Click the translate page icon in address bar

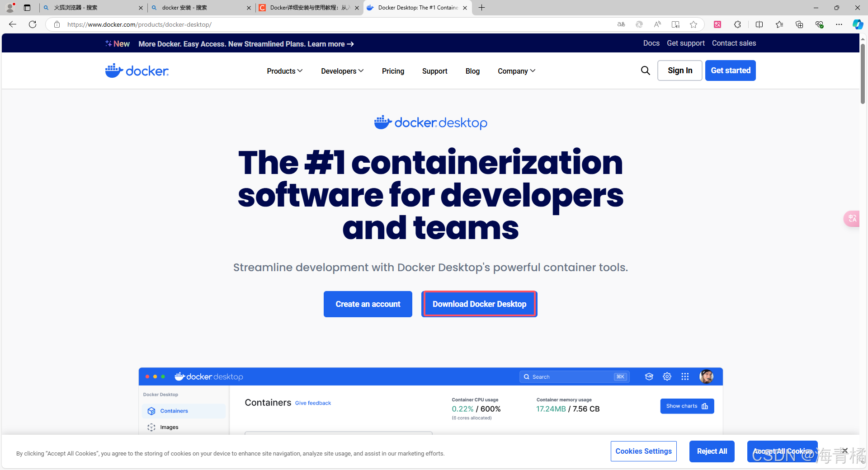(621, 24)
